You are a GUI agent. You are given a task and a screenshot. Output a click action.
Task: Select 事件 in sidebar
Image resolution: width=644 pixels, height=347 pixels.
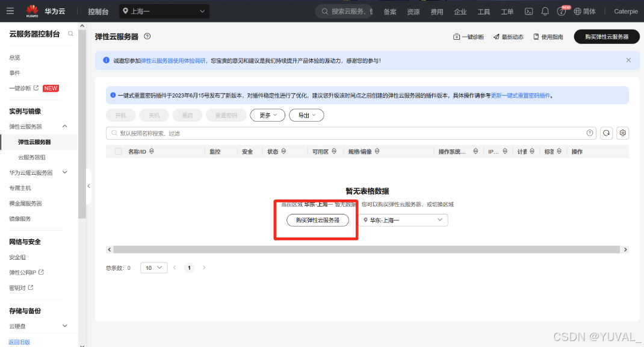[x=15, y=73]
